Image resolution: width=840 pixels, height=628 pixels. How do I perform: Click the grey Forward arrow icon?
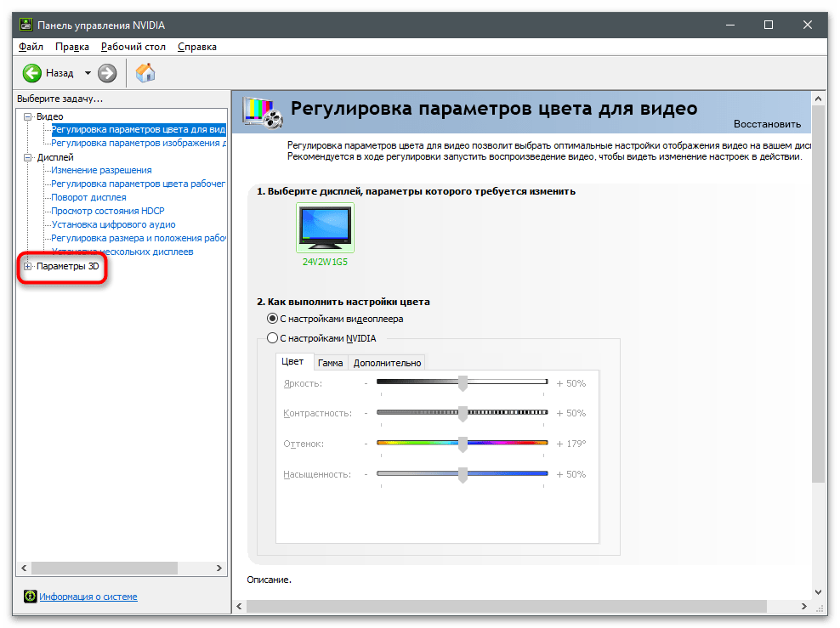point(107,73)
